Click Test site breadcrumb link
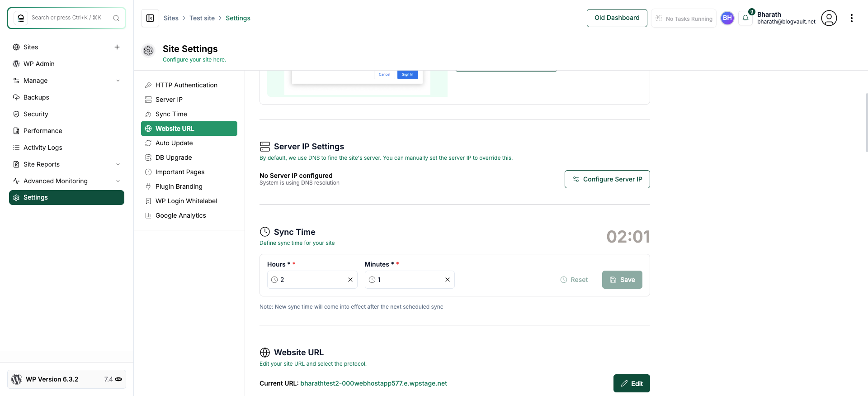The width and height of the screenshot is (868, 396). pyautogui.click(x=202, y=18)
